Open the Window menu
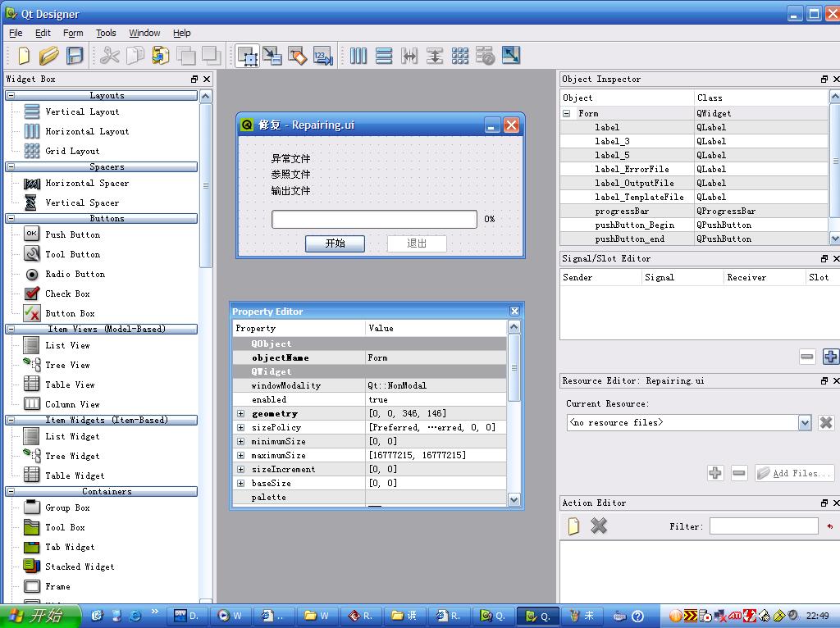The image size is (840, 628). click(144, 33)
